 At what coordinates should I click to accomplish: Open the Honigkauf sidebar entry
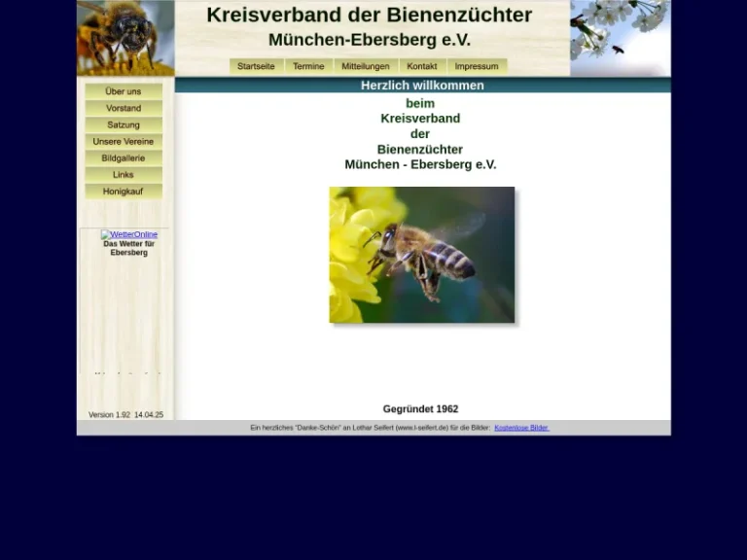tap(124, 192)
